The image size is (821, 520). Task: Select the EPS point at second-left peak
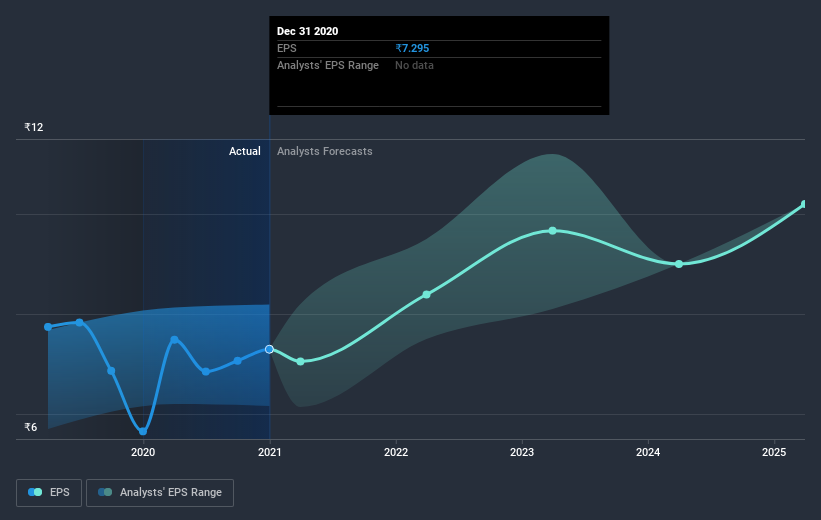pyautogui.click(x=80, y=323)
